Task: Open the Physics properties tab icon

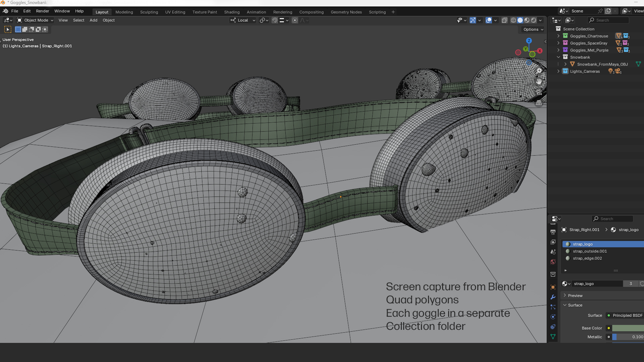Action: click(x=553, y=317)
